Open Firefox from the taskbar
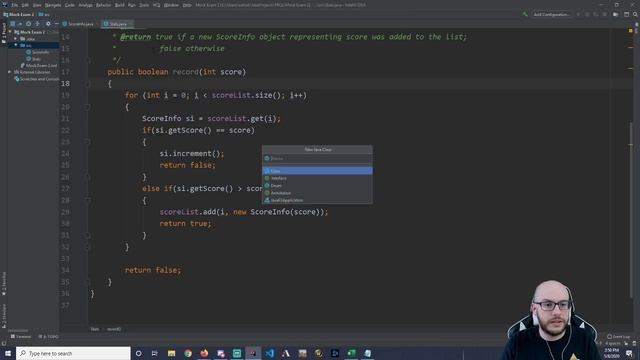Image resolution: width=640 pixels, height=360 pixels. click(x=204, y=353)
